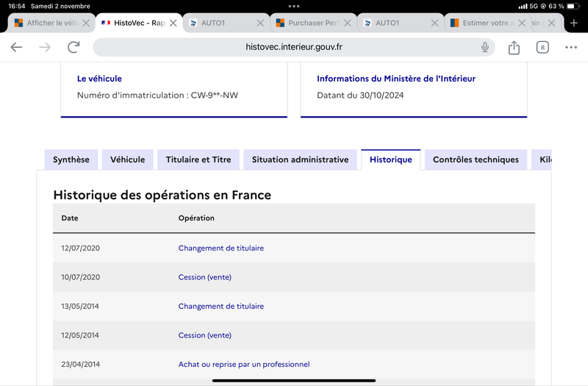This screenshot has height=386, width=588.
Task: Switch to the first AUTO1 browser tab
Action: (x=226, y=23)
